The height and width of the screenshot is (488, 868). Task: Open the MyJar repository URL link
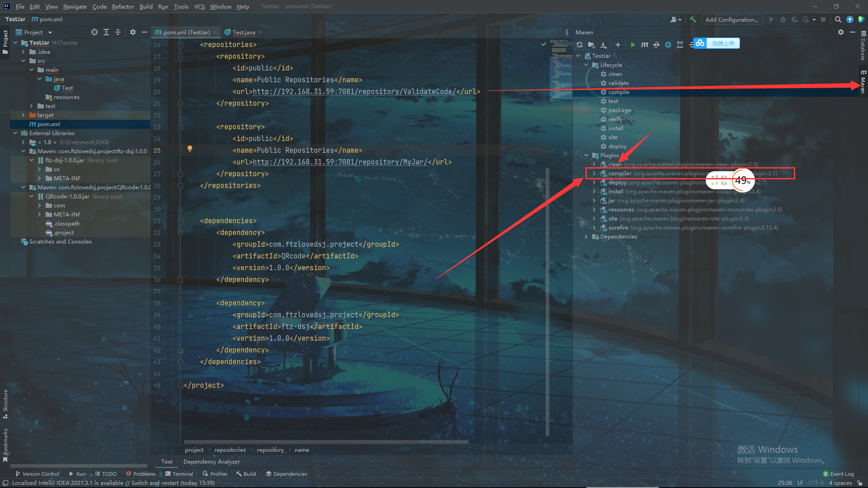(340, 162)
